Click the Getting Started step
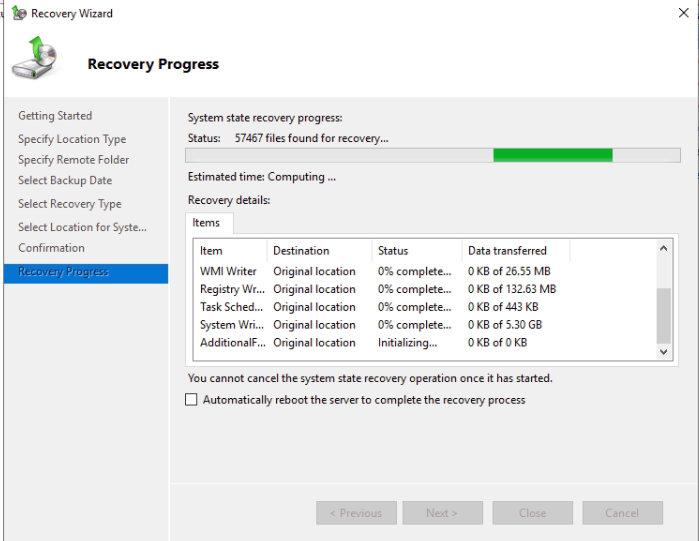The image size is (699, 541). 55,116
